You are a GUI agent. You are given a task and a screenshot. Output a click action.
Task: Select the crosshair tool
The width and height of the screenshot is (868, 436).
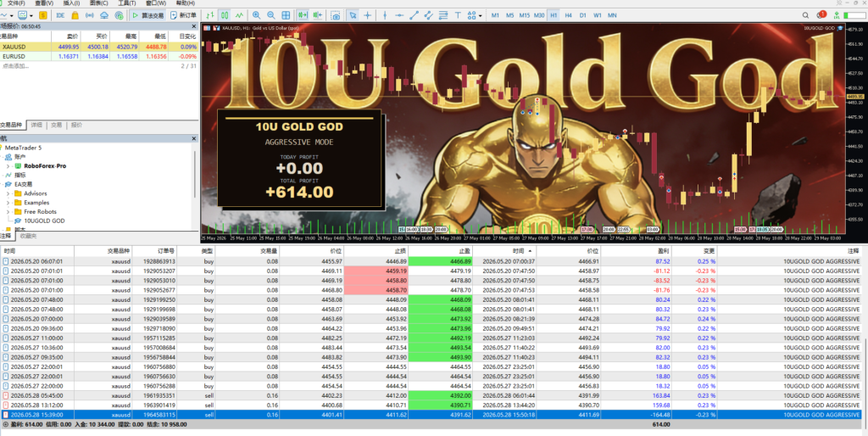click(367, 15)
